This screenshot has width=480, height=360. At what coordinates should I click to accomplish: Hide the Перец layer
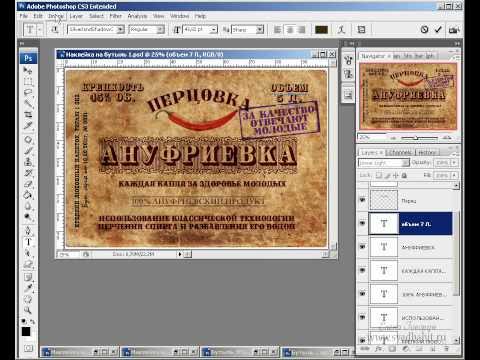point(362,200)
